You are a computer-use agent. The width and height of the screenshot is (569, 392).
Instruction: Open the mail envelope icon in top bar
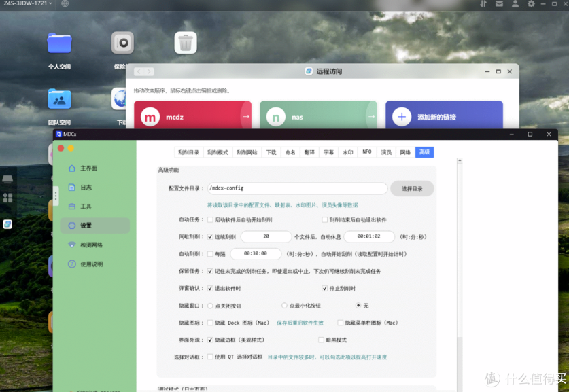point(500,3)
